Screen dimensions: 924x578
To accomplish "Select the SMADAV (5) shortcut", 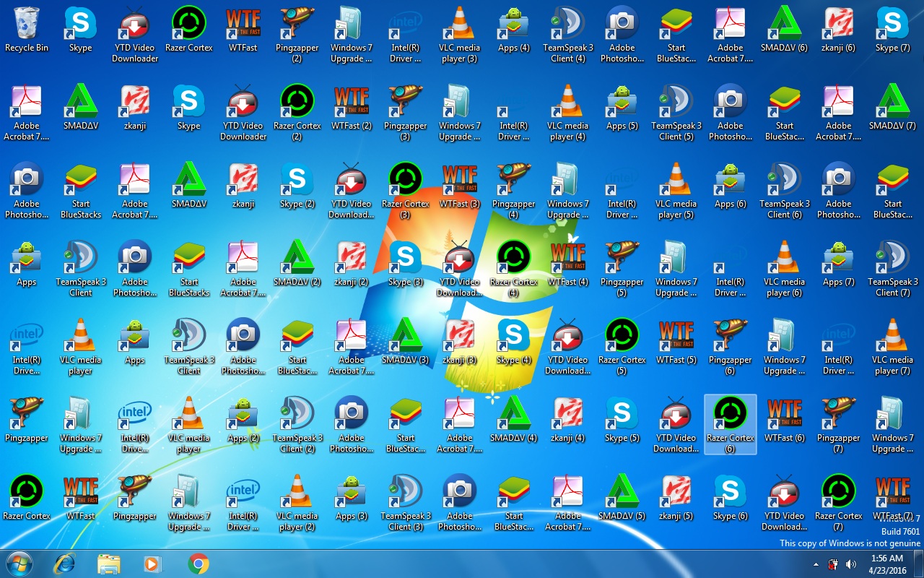I will point(622,499).
